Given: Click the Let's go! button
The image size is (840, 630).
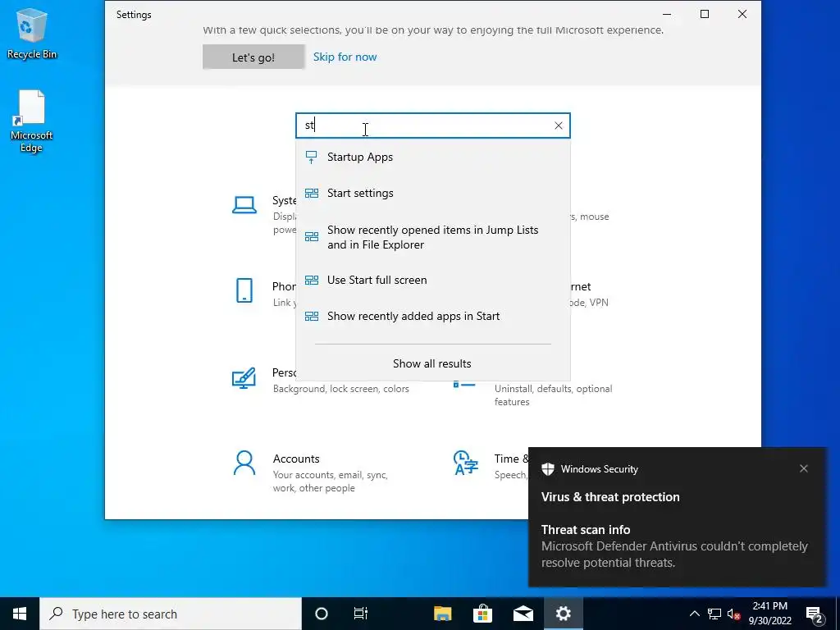Looking at the screenshot, I should [x=253, y=57].
